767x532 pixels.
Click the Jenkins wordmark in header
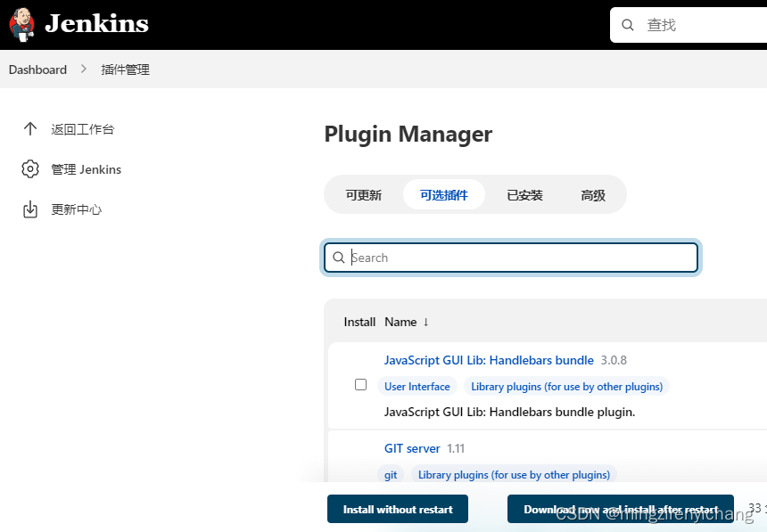(96, 23)
